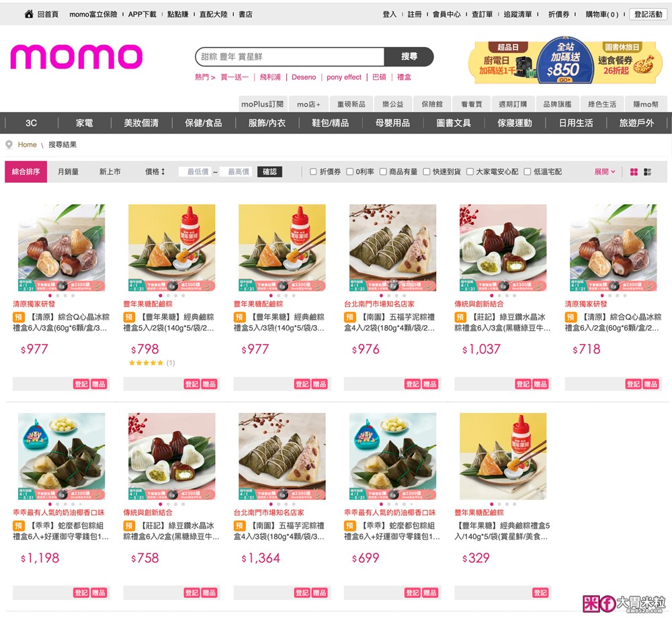Sort results by 價格 arrow toggle
This screenshot has width=672, height=618.
pyautogui.click(x=155, y=172)
